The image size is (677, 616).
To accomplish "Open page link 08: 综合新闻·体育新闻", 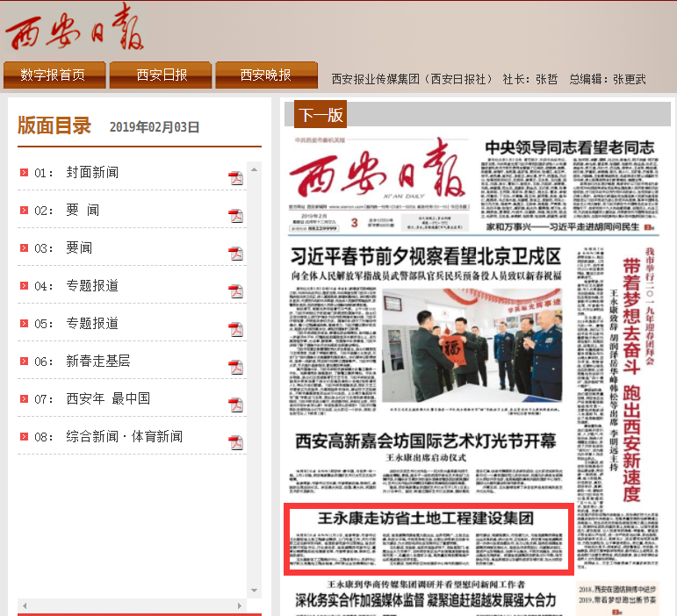I will [x=124, y=436].
